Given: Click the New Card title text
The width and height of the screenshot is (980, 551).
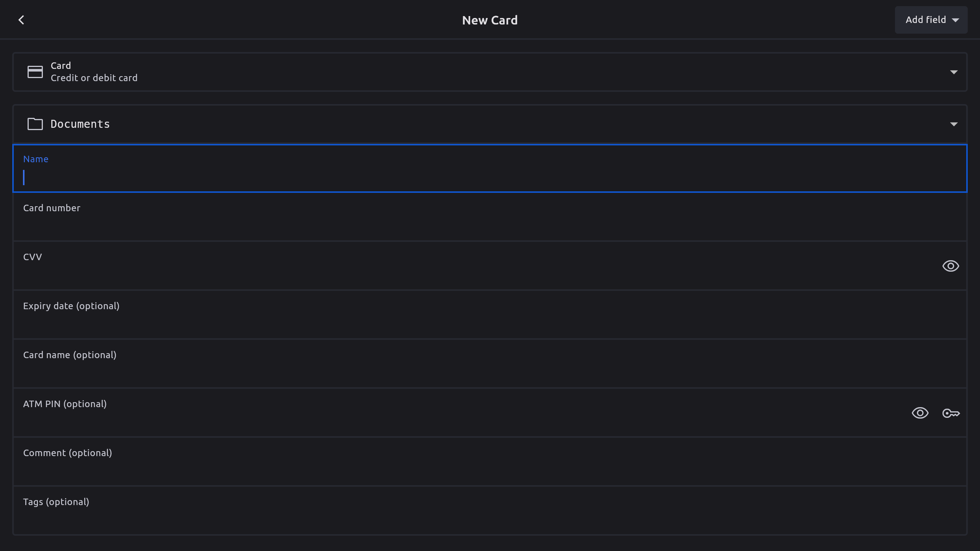Looking at the screenshot, I should click(x=490, y=20).
